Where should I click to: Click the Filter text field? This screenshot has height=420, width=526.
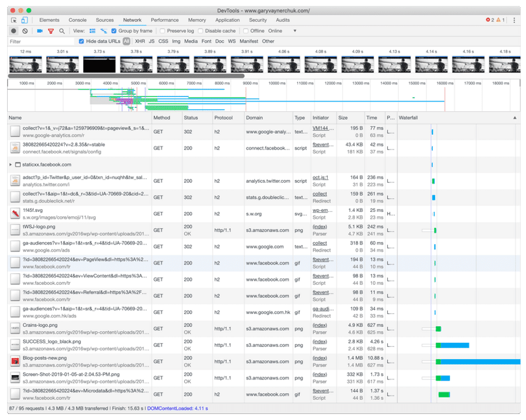tap(41, 41)
